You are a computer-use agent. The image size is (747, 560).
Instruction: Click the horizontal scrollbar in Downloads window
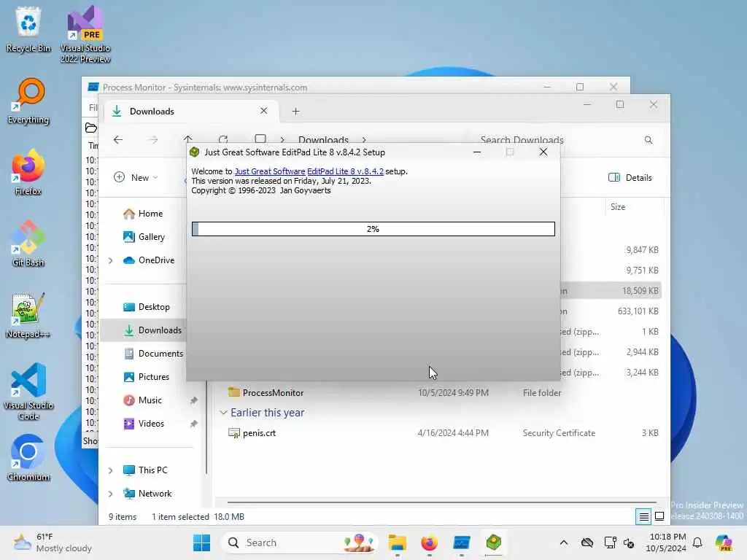coord(441,502)
